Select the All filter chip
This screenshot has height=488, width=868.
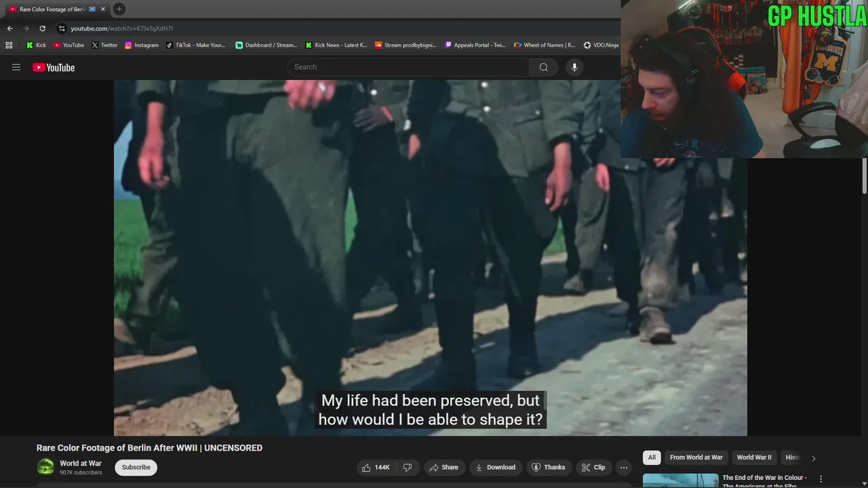[652, 457]
